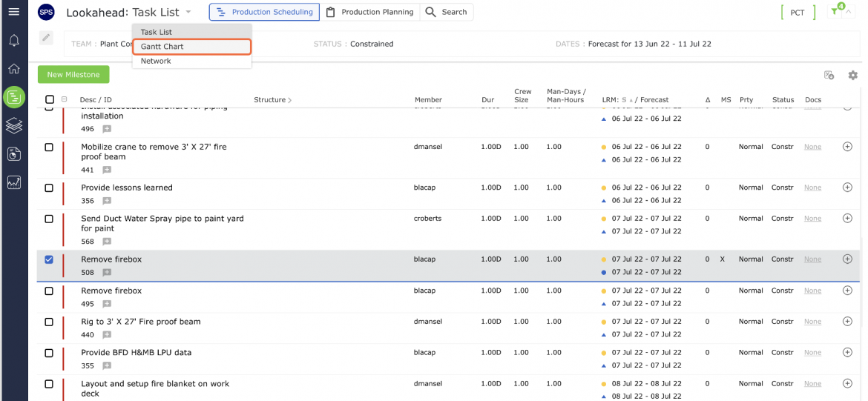Click member name 'croberts' in Send Duct row
Image resolution: width=868 pixels, height=401 pixels.
pyautogui.click(x=427, y=219)
